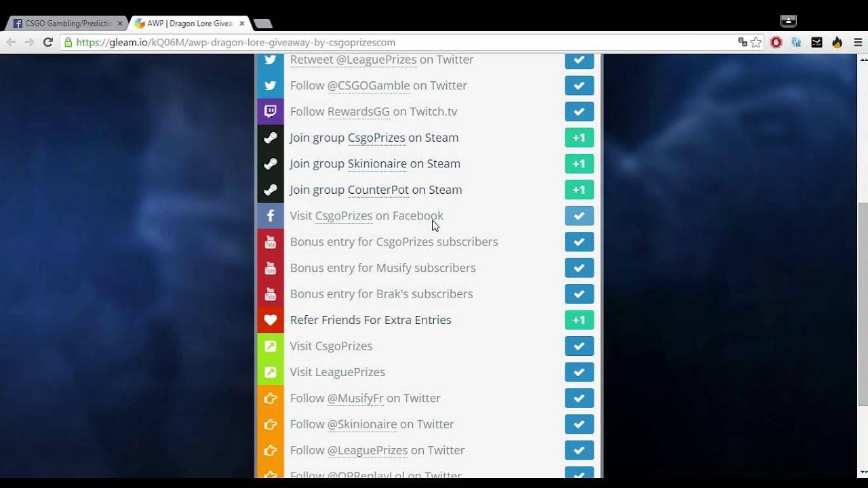Click +1 button for Refer Friends

click(579, 320)
